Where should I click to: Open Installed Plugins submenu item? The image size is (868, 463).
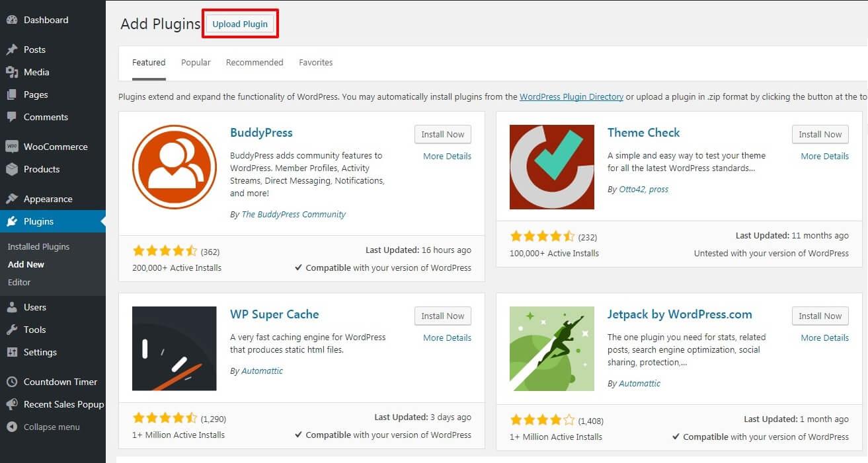point(38,246)
